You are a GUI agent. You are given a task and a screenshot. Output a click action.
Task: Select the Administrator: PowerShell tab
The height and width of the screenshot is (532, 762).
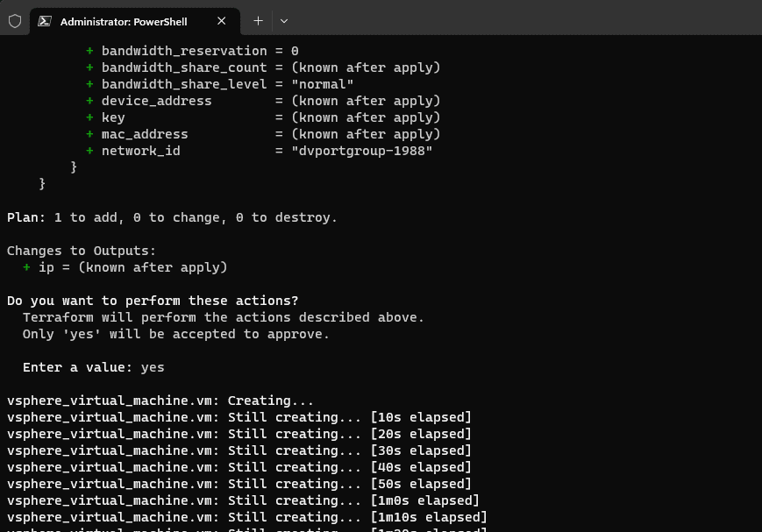(x=123, y=21)
